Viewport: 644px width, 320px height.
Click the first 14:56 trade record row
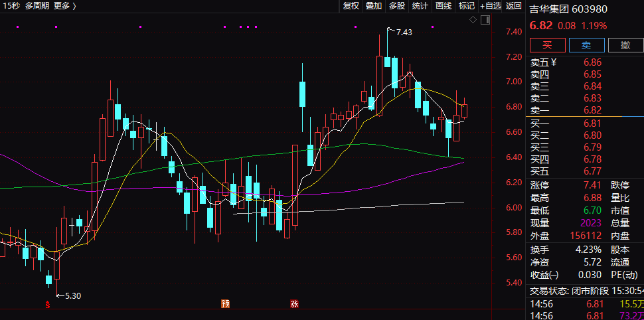point(586,304)
